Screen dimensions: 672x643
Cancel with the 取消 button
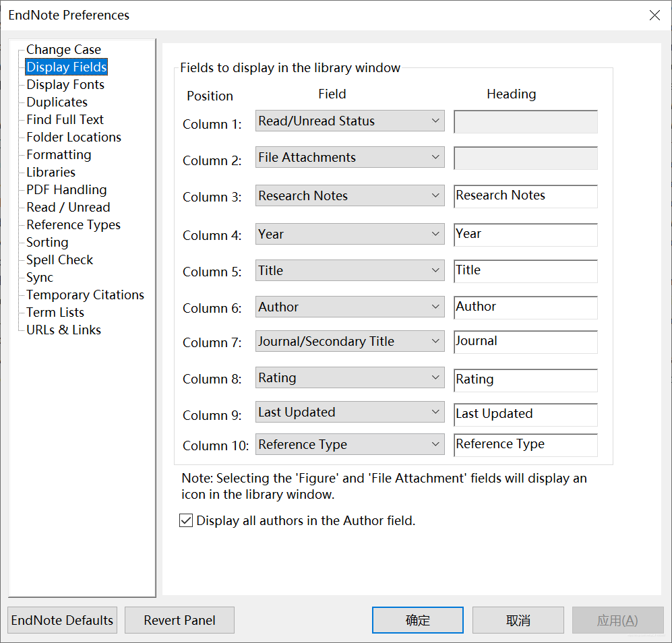[518, 620]
